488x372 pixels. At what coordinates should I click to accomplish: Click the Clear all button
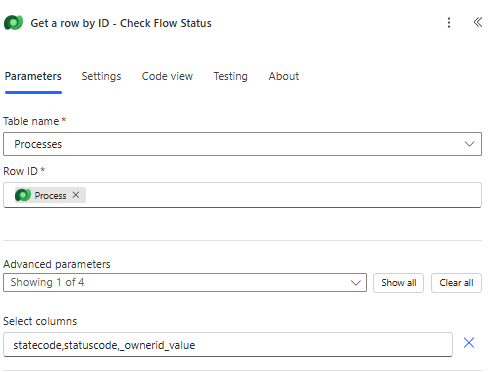point(456,283)
